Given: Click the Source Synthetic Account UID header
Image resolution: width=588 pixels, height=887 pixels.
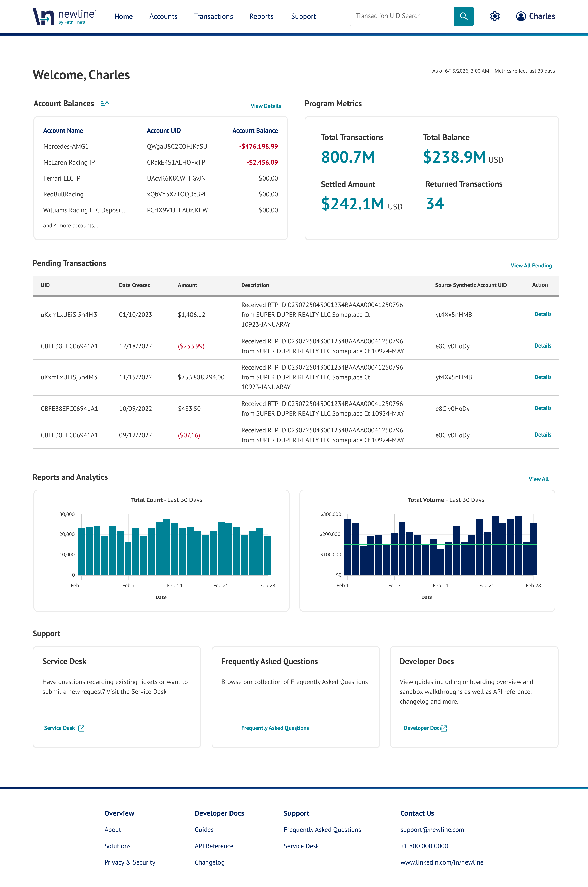Looking at the screenshot, I should [x=471, y=285].
